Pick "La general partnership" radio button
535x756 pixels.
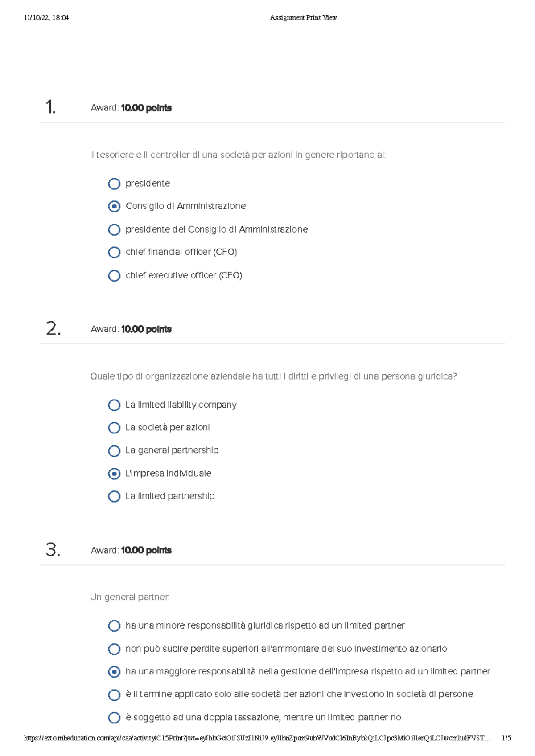pyautogui.click(x=114, y=451)
